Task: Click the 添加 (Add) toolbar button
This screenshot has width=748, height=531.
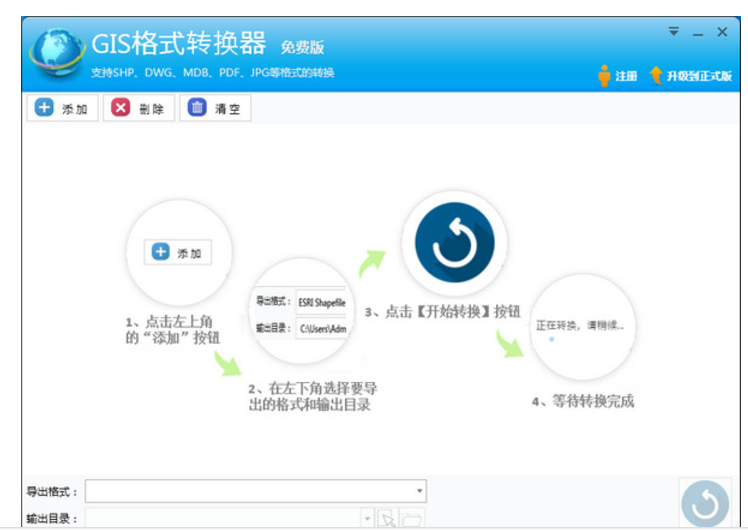Action: click(62, 108)
